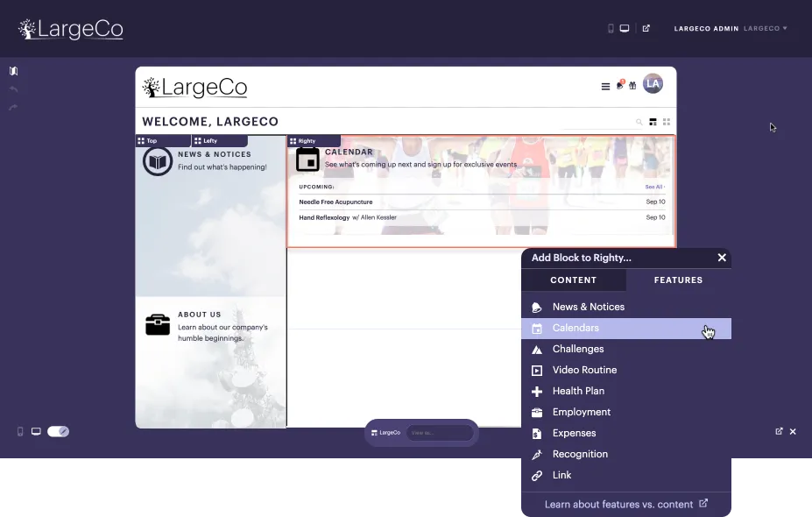
Task: Open Needle Free Acupuncture event
Action: pyautogui.click(x=482, y=202)
